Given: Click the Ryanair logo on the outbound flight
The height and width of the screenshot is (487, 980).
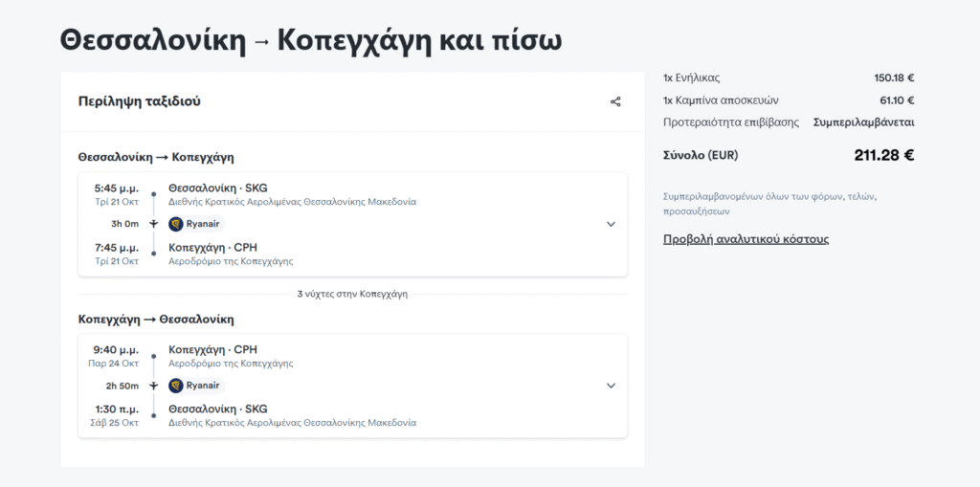Looking at the screenshot, I should pyautogui.click(x=176, y=224).
